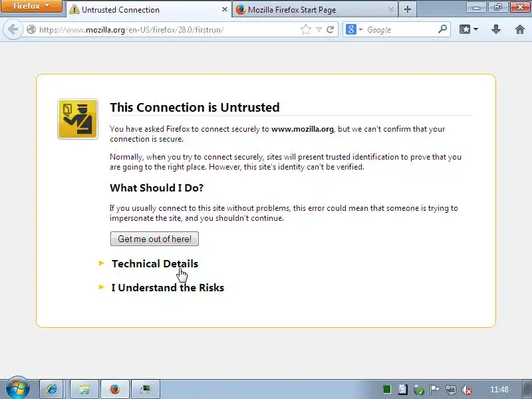This screenshot has width=532, height=399.
Task: Open the monitor app in taskbar
Action: (x=146, y=389)
